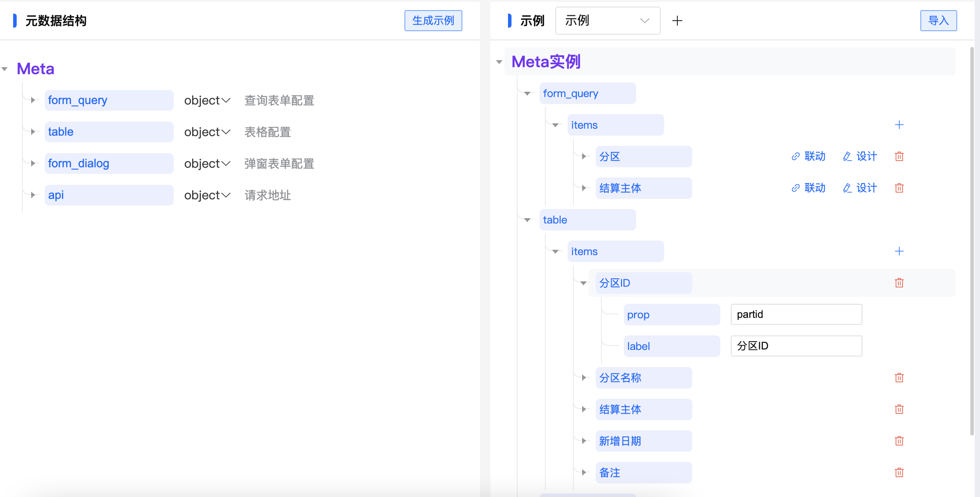Delete 分区名称 item with trash icon
This screenshot has height=497, width=980.
pos(899,378)
